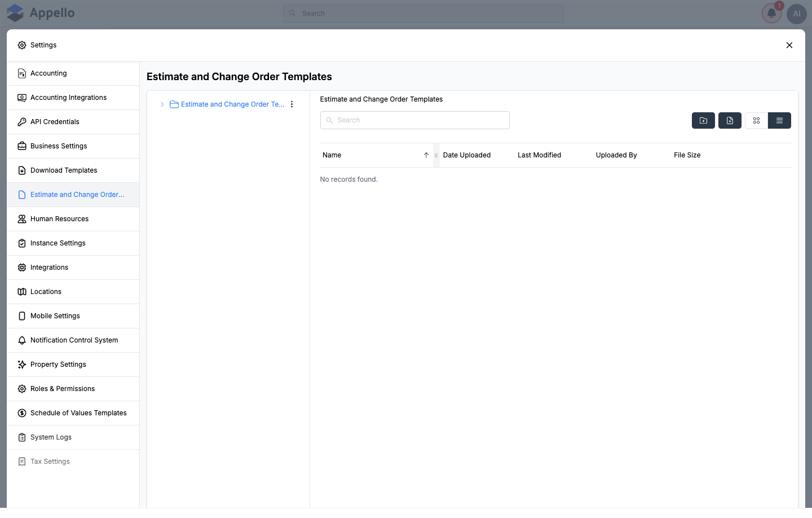Click Notification Control System bell icon
Image resolution: width=812 pixels, height=518 pixels.
click(22, 340)
